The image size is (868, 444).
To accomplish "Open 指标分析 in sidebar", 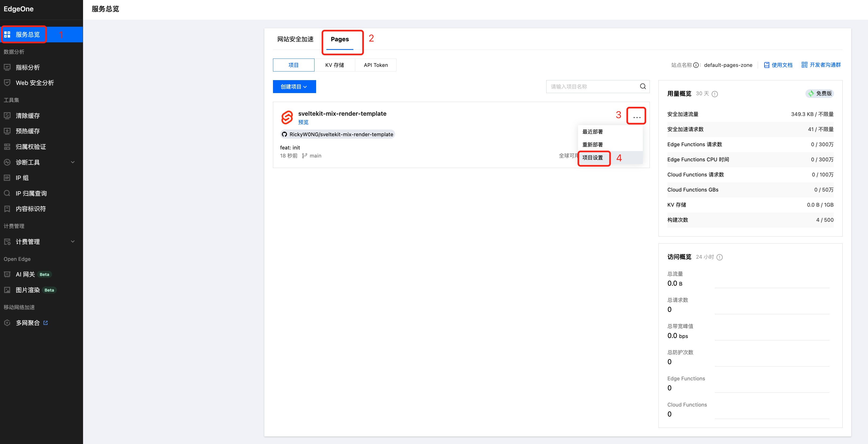I will pos(28,67).
